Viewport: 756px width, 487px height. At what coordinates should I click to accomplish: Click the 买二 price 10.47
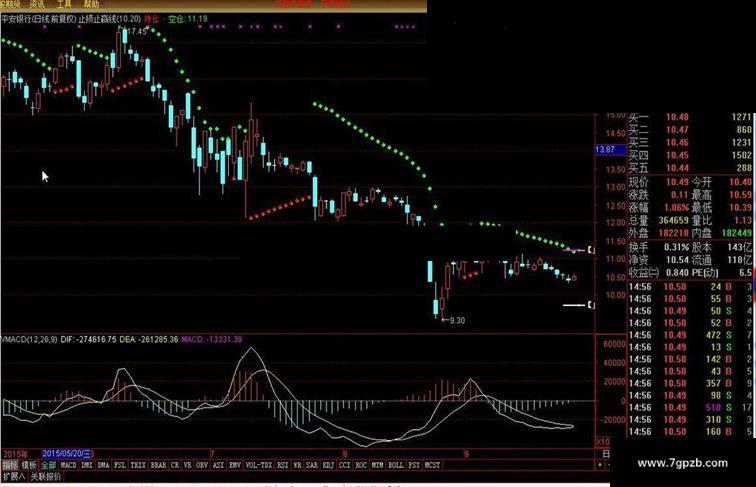tap(677, 130)
